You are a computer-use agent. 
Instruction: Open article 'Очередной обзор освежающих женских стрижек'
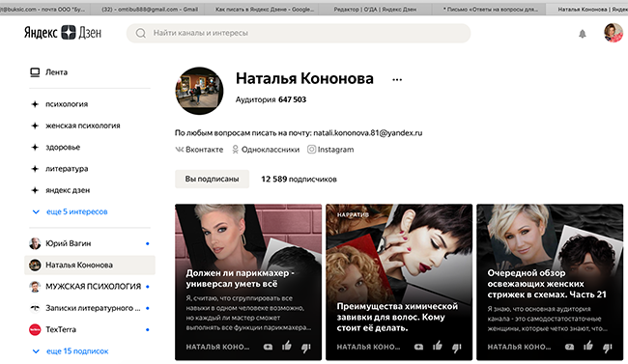tap(550, 282)
